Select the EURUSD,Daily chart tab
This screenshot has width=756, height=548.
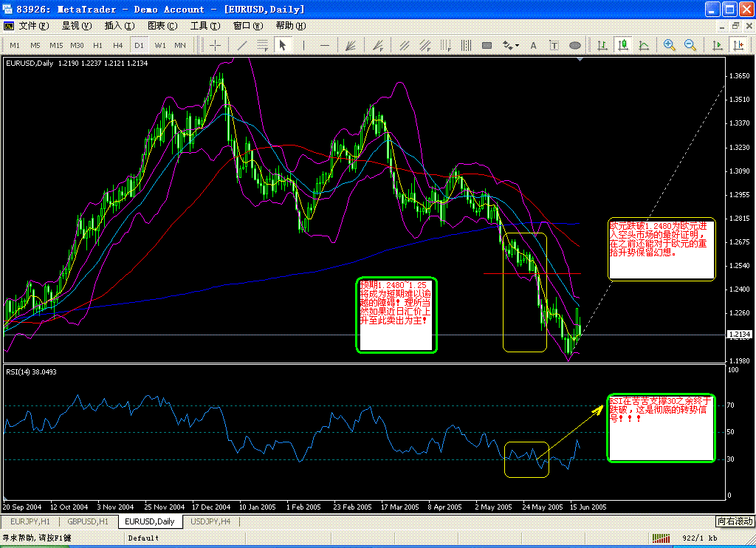[150, 521]
